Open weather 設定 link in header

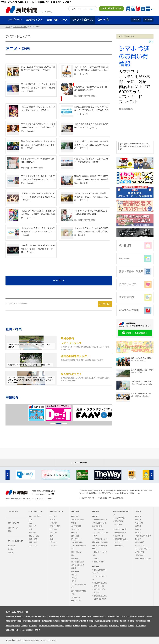92,9
